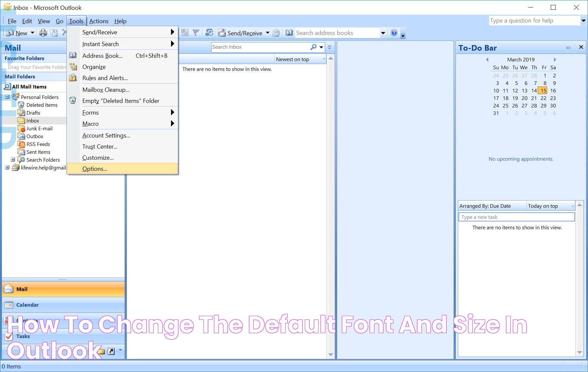Select the RSS Feeds folder
Viewport: 588px width, 372px height.
tap(38, 144)
